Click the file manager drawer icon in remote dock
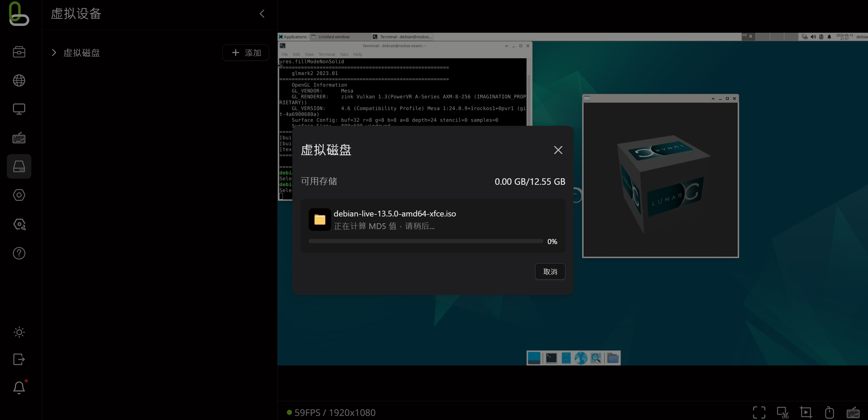868x420 pixels. (x=566, y=358)
